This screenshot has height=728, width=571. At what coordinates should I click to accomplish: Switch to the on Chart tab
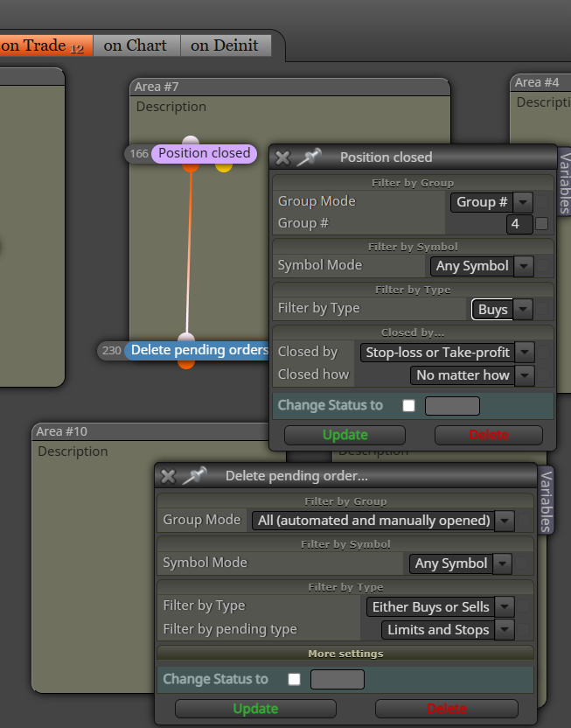(136, 45)
